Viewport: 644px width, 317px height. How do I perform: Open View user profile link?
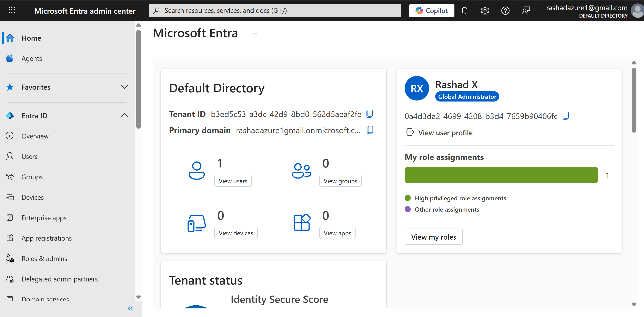(x=445, y=132)
